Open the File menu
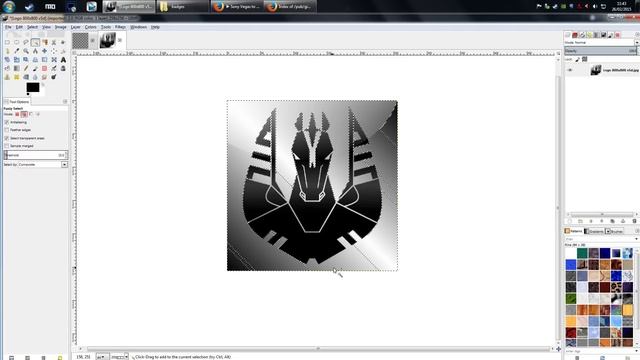This screenshot has height=360, width=640. click(x=8, y=27)
